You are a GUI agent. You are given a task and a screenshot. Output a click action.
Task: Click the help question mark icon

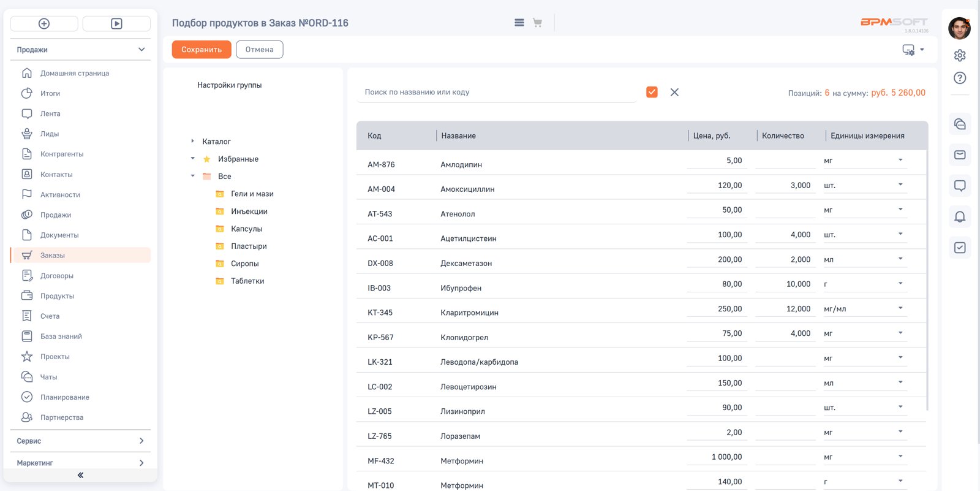960,78
